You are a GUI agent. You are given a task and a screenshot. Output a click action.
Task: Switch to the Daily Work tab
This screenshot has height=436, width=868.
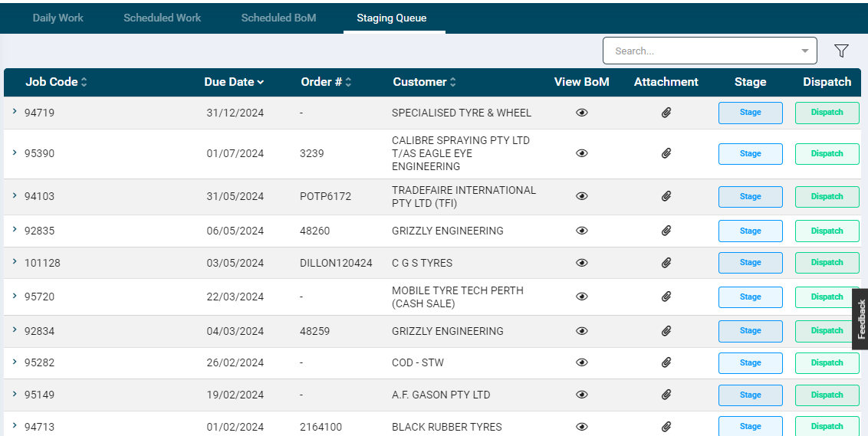click(58, 18)
